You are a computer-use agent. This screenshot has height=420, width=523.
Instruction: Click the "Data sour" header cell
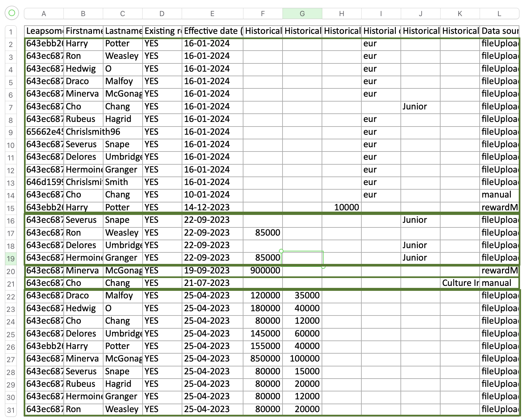tap(499, 31)
